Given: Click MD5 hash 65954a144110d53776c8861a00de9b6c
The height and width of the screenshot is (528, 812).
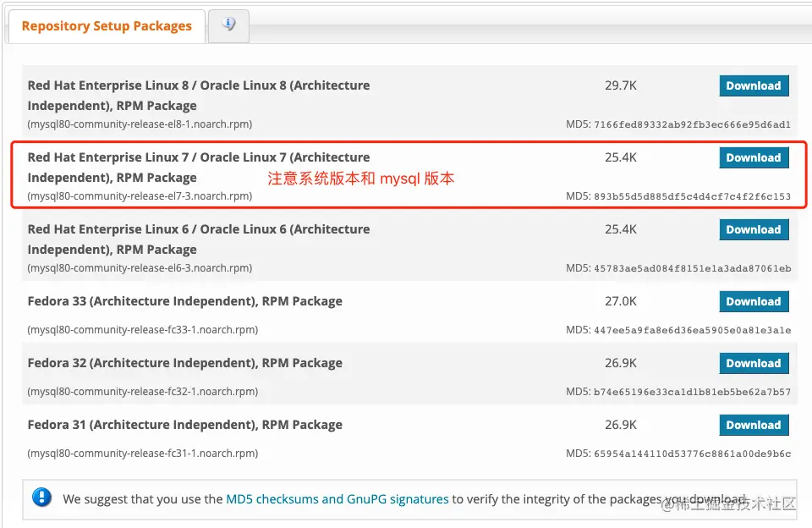Looking at the screenshot, I should click(693, 454).
